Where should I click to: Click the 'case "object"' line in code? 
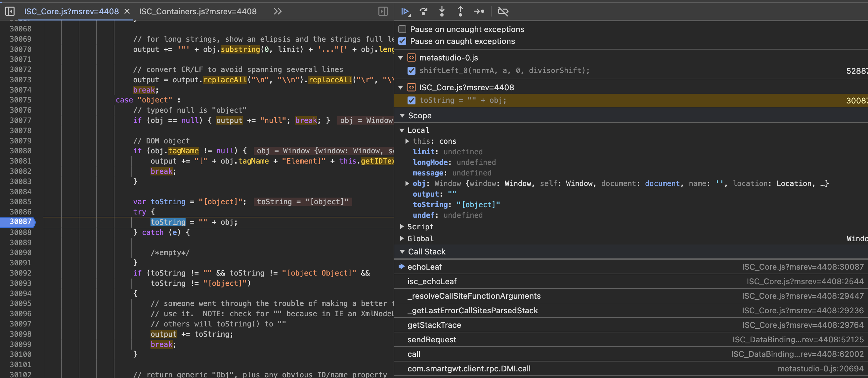(x=148, y=100)
